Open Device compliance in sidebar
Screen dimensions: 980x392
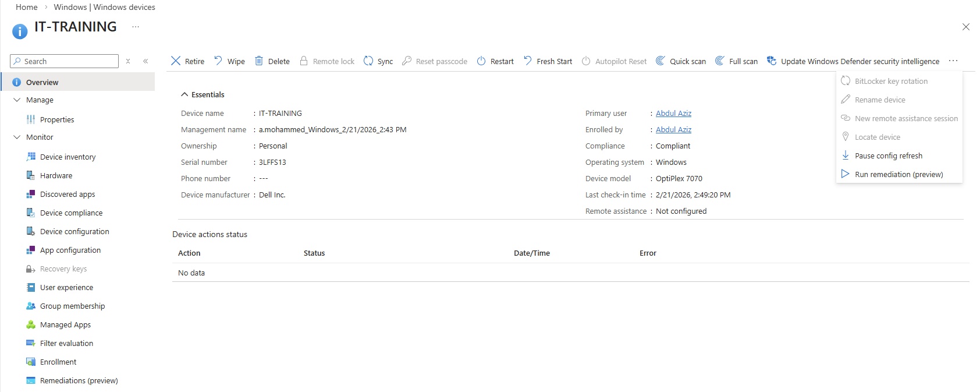pyautogui.click(x=71, y=213)
